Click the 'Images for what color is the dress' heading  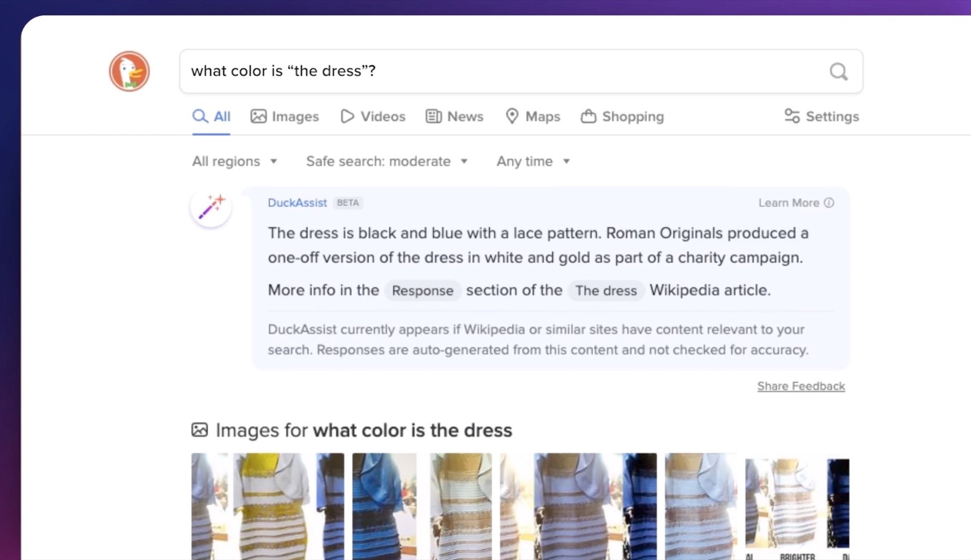click(x=364, y=430)
